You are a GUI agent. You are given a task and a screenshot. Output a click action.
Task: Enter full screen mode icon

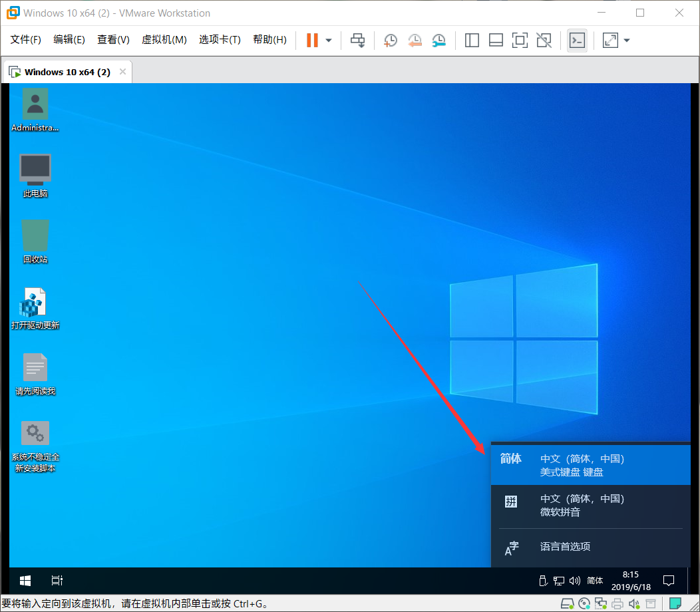point(520,40)
